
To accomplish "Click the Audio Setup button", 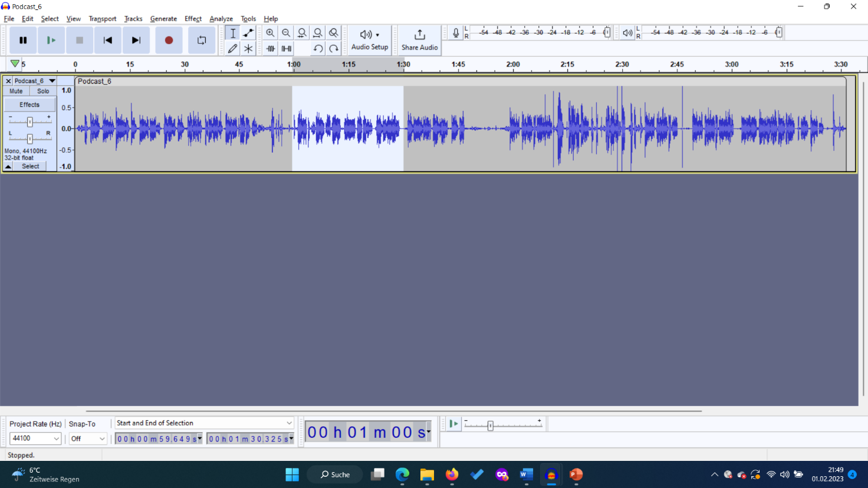I will [370, 39].
